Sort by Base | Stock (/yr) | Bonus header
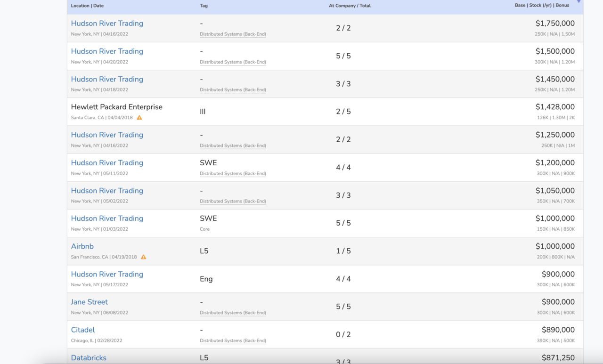The image size is (603, 364). 542,6
